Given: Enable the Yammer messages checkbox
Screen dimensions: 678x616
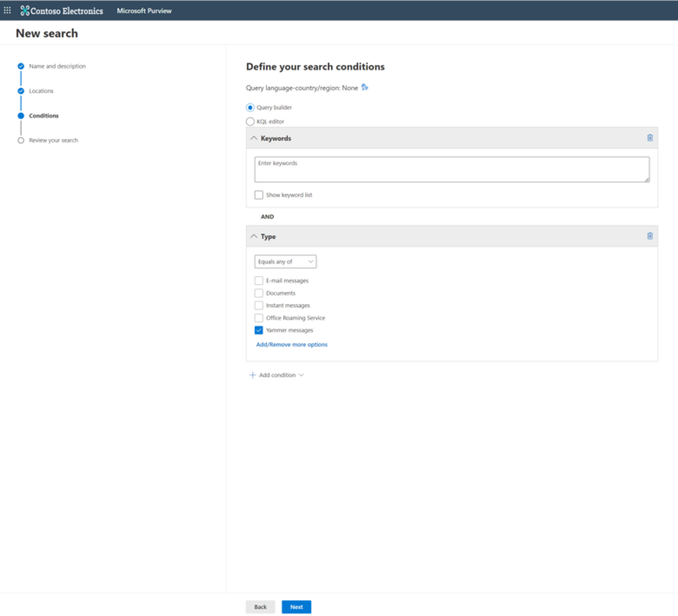Looking at the screenshot, I should (259, 330).
